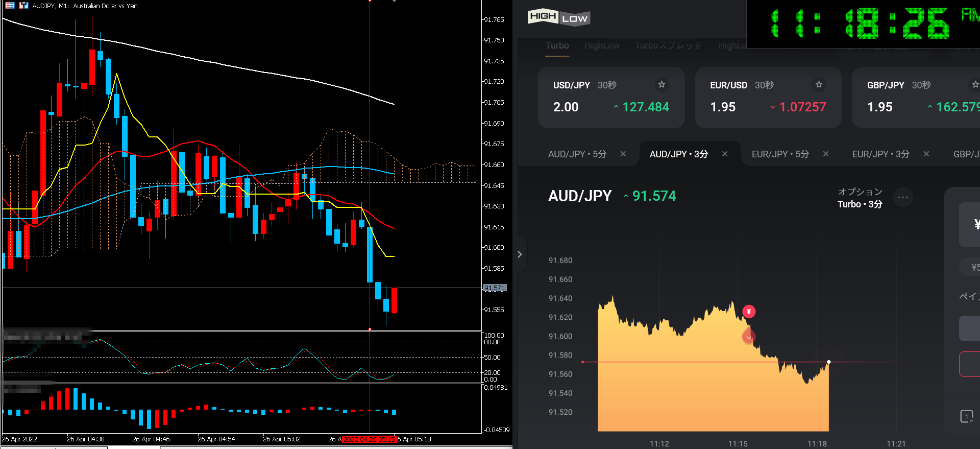Image resolution: width=980 pixels, height=449 pixels.
Task: Star the GBP/JPY 30-second card
Action: (x=975, y=85)
